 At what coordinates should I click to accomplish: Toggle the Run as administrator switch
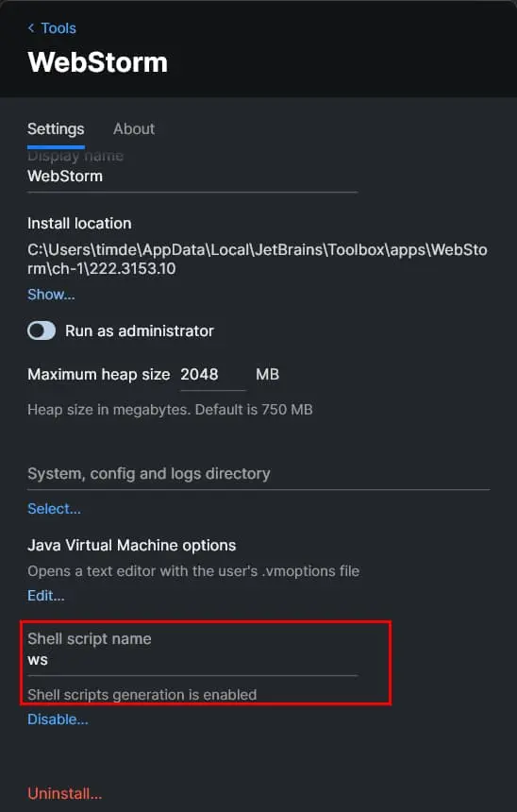coord(42,330)
